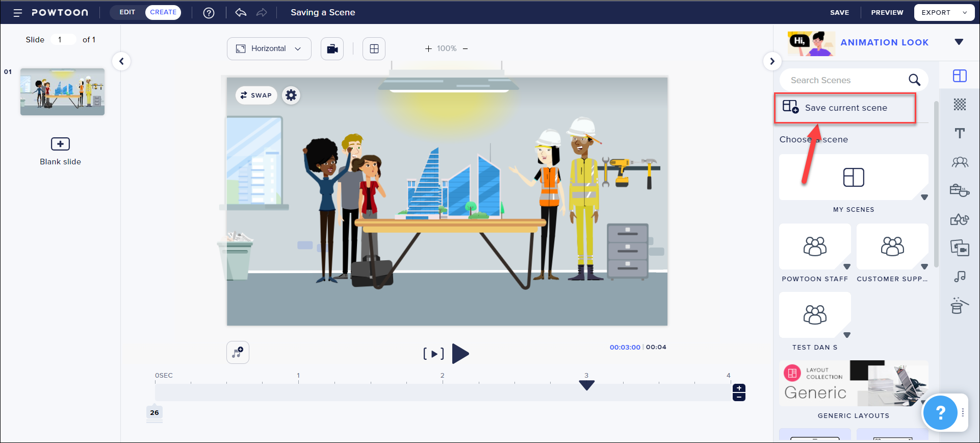The width and height of the screenshot is (980, 443).
Task: Click the right panel scrollbar
Action: click(936, 184)
